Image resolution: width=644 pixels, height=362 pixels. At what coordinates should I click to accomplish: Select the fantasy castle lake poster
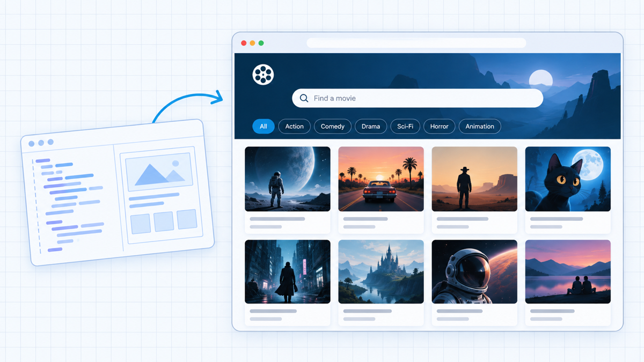[381, 272]
